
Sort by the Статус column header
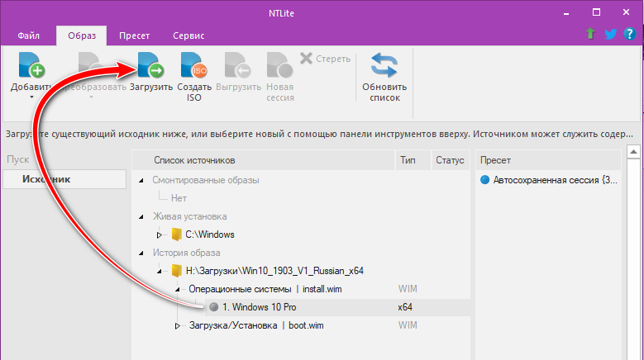[x=451, y=160]
